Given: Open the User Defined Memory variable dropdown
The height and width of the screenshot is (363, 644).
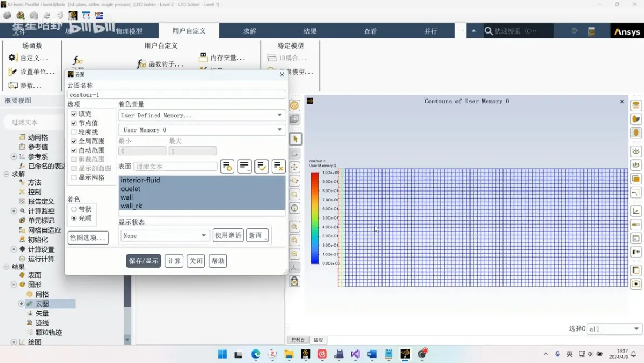Looking at the screenshot, I should pos(202,115).
